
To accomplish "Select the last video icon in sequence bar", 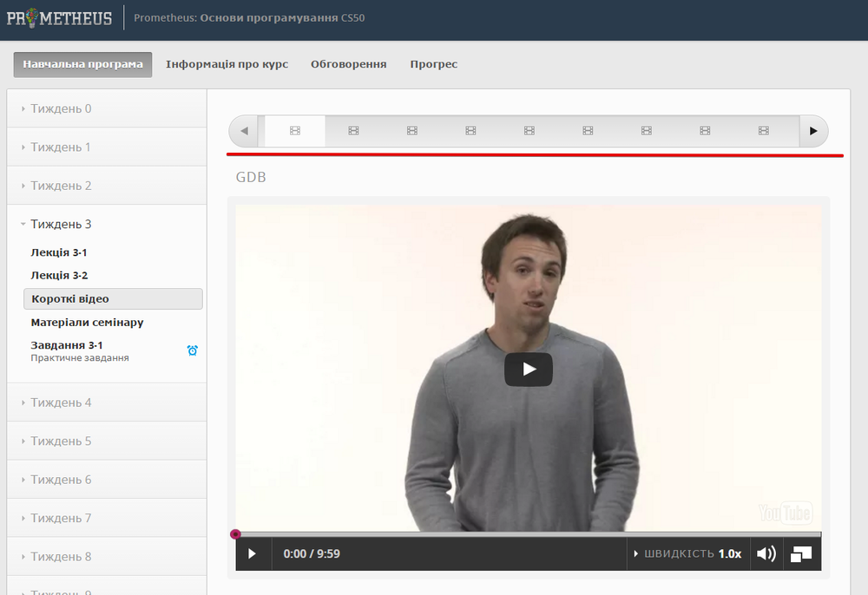I will [x=764, y=131].
